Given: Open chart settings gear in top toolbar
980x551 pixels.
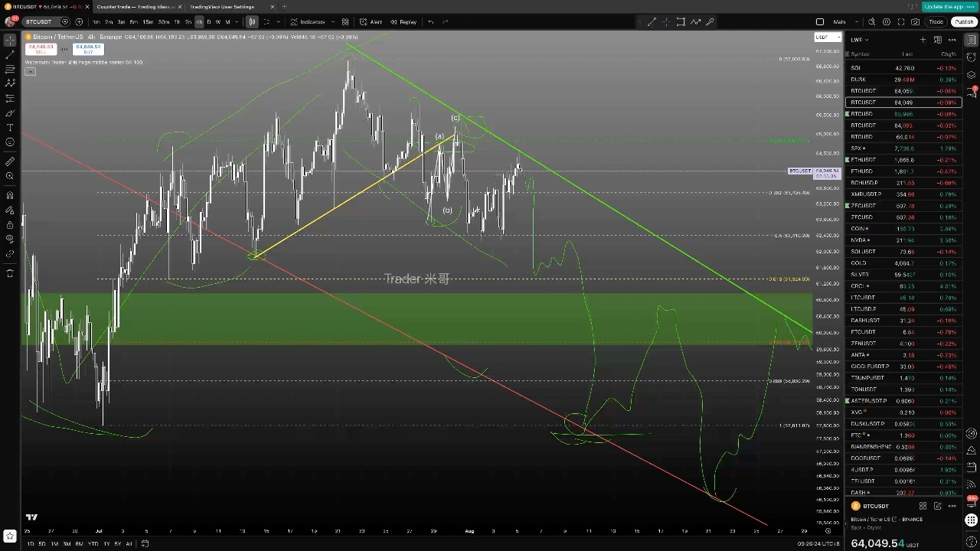Looking at the screenshot, I should (887, 21).
